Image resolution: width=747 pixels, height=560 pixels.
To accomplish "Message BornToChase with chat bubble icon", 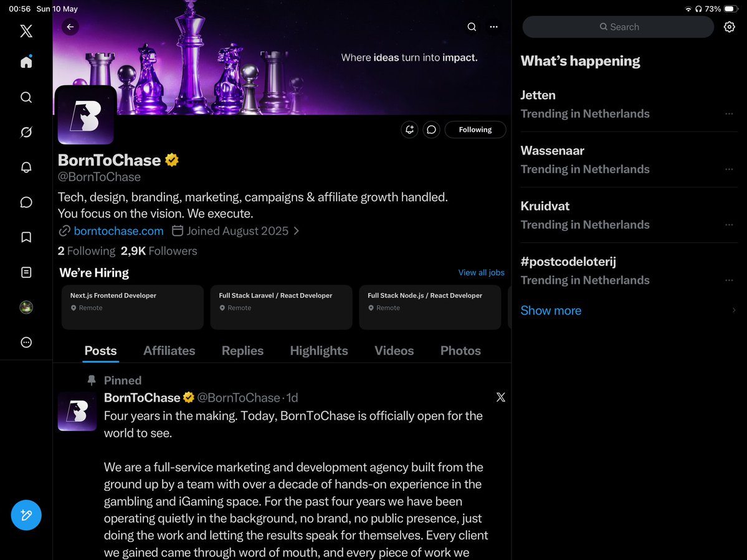I will pyautogui.click(x=431, y=130).
